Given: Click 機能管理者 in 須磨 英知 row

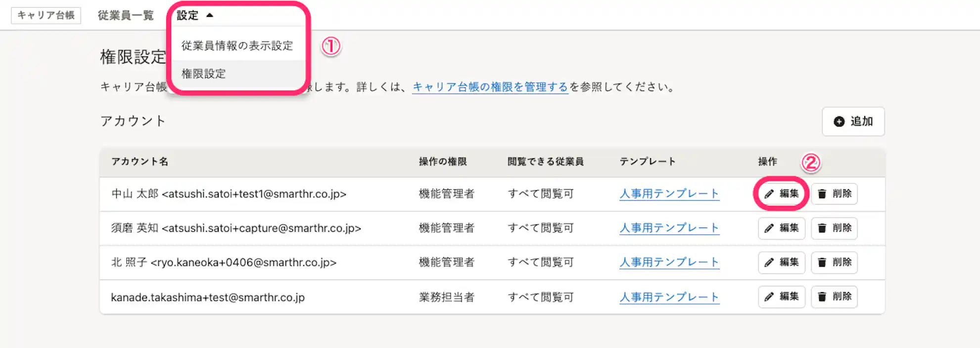Looking at the screenshot, I should (447, 228).
